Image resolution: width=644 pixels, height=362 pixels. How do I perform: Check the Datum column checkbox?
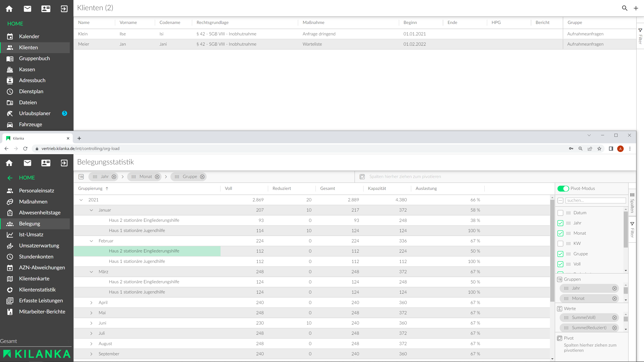pyautogui.click(x=560, y=213)
